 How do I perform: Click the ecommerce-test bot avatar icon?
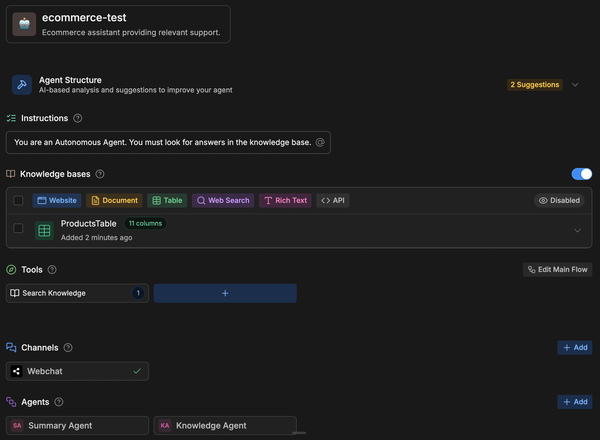click(25, 24)
